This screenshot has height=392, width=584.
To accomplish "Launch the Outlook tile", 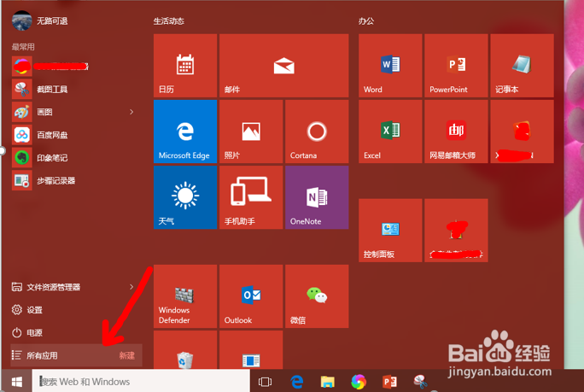I will pyautogui.click(x=251, y=296).
